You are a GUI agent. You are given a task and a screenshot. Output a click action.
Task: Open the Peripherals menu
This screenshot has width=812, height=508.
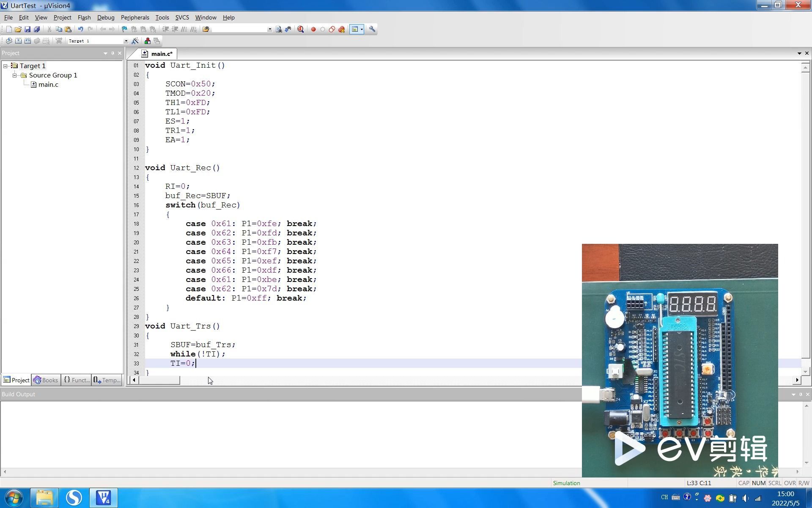134,17
